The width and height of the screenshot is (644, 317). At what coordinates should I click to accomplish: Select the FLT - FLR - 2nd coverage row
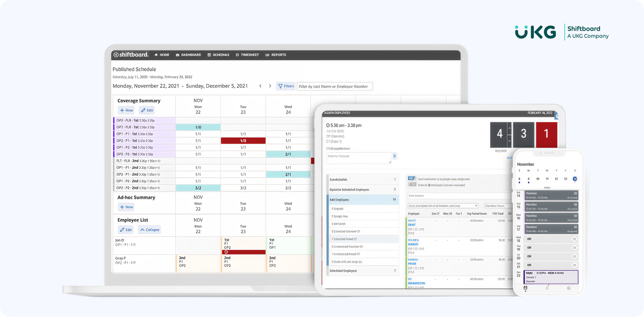coord(144,161)
